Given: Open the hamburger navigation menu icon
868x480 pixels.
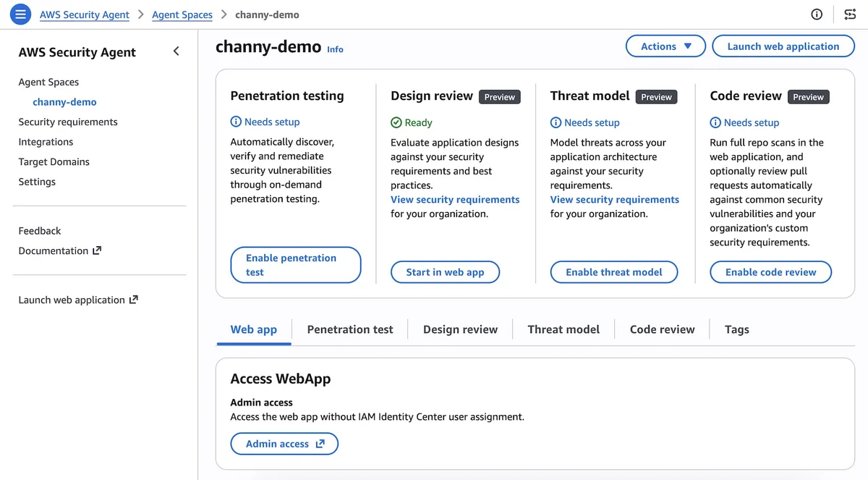Looking at the screenshot, I should (20, 14).
